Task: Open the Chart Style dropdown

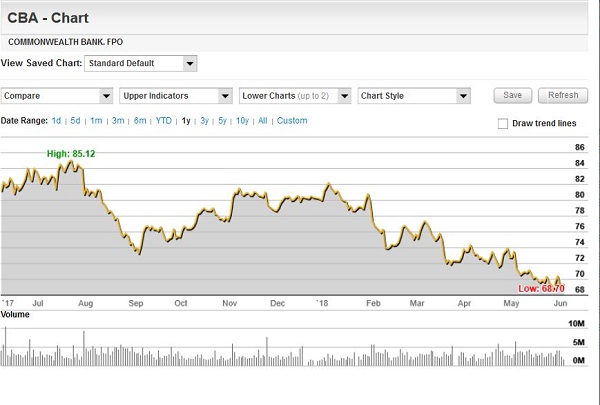Action: click(x=414, y=96)
